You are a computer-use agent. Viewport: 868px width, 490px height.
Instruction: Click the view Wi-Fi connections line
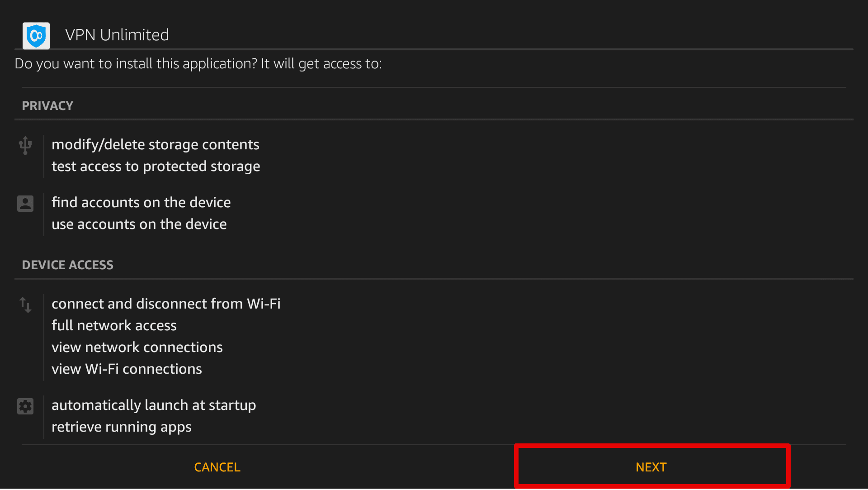coord(127,369)
